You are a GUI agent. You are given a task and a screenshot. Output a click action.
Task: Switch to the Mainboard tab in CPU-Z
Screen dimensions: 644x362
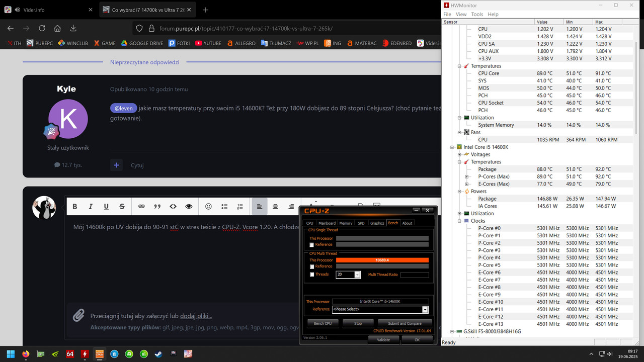327,223
